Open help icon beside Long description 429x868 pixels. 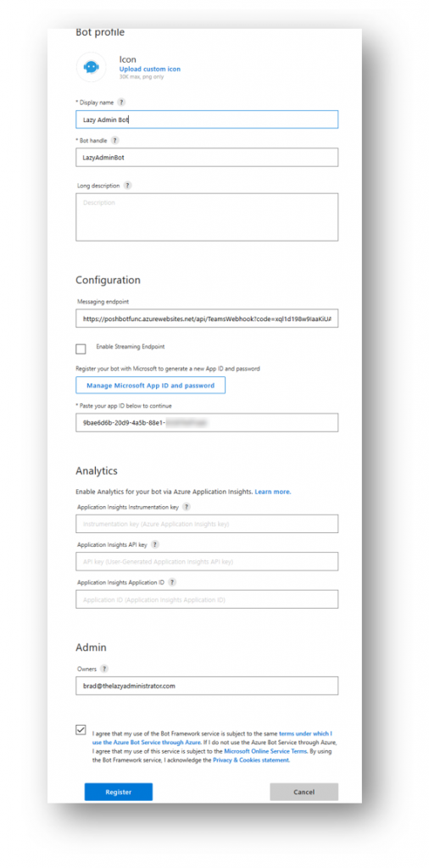pyautogui.click(x=127, y=186)
